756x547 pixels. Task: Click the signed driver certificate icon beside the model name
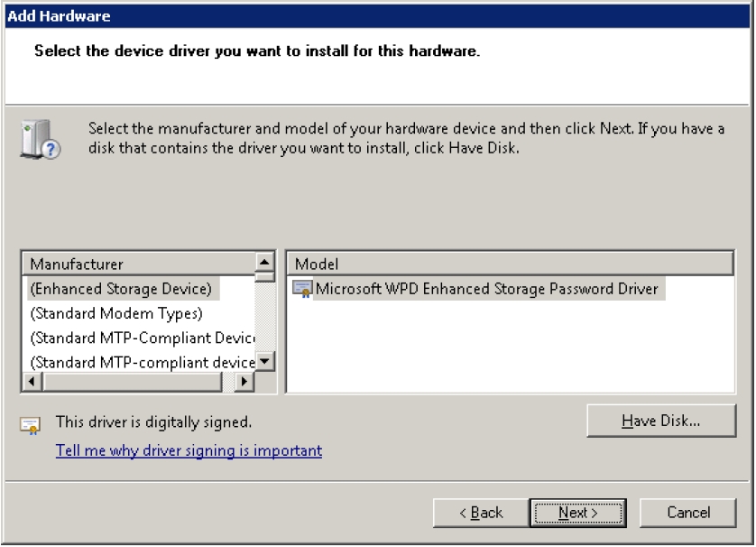(302, 289)
